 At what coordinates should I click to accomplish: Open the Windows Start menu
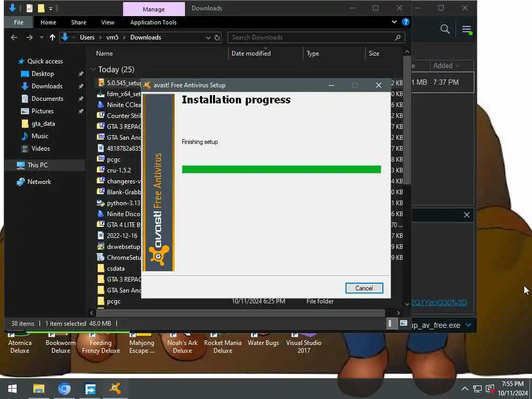(x=12, y=389)
